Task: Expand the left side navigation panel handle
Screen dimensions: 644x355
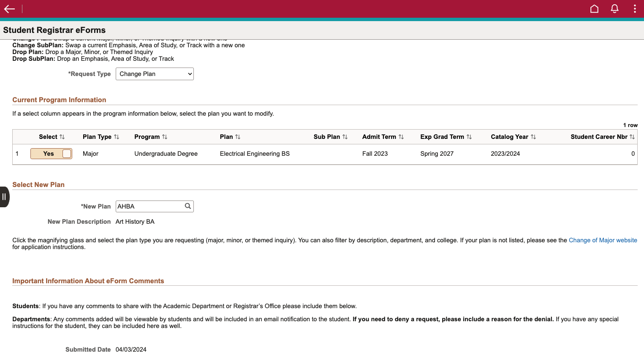Action: coord(4,197)
